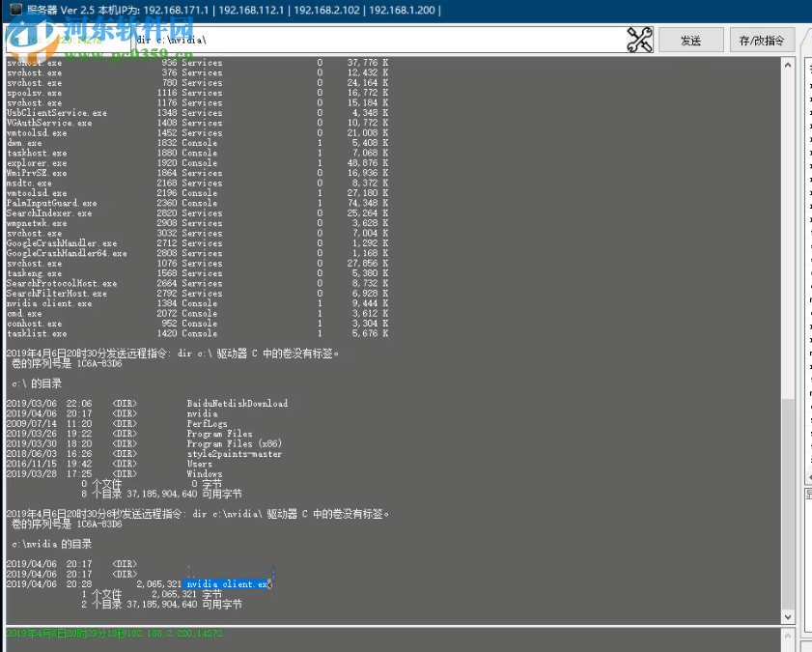Image resolution: width=812 pixels, height=652 pixels.
Task: Click the tasklist.exe process name
Action: point(37,333)
